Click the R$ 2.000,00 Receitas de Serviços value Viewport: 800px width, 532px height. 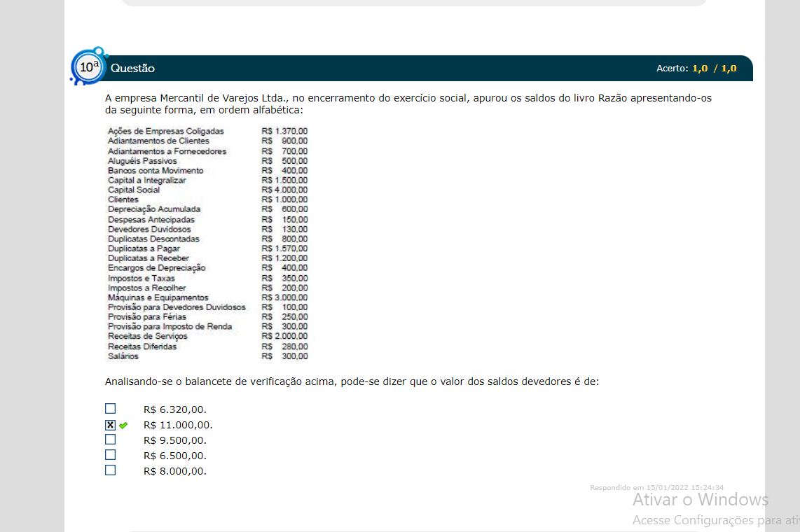284,336
